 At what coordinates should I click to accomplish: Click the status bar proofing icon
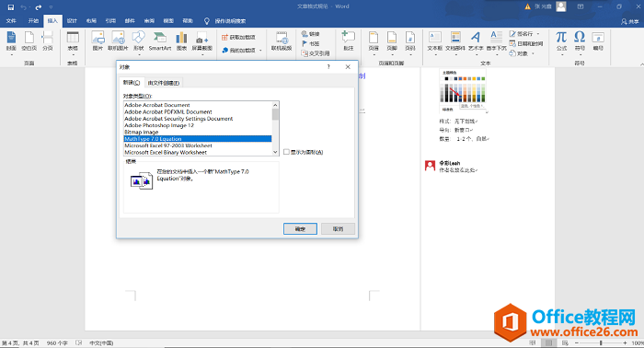click(x=79, y=342)
